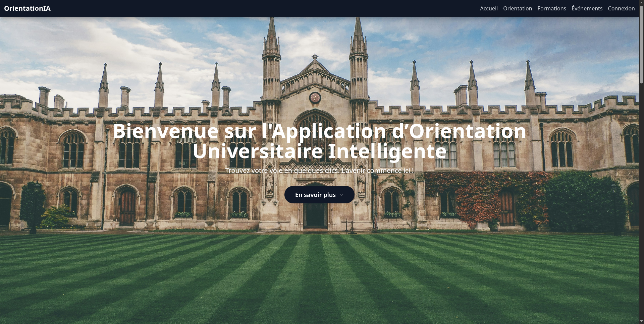Image resolution: width=644 pixels, height=324 pixels.
Task: Click the OrientationIA brand logo
Action: pos(27,8)
